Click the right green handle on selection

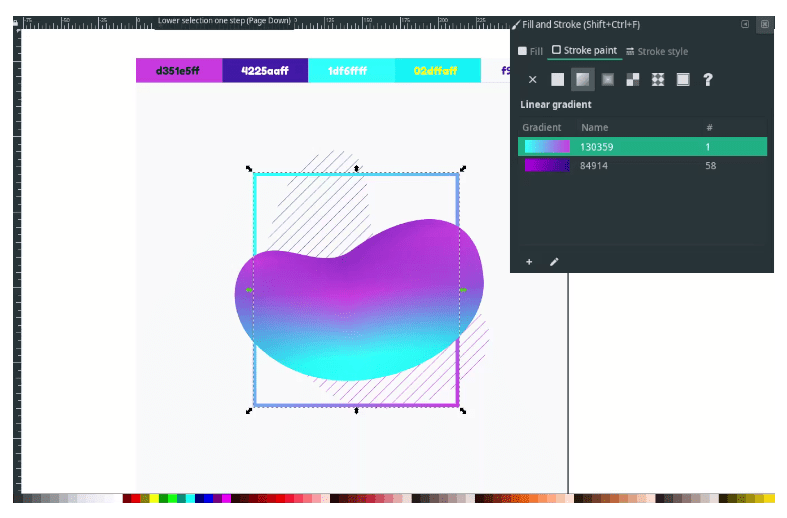click(463, 290)
